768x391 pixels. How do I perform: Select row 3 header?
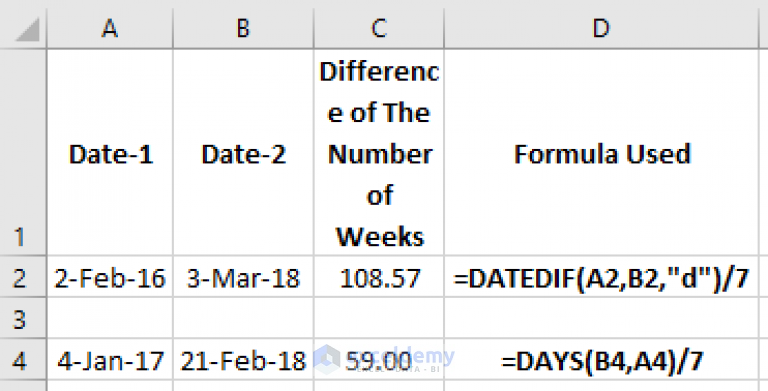pos(24,318)
